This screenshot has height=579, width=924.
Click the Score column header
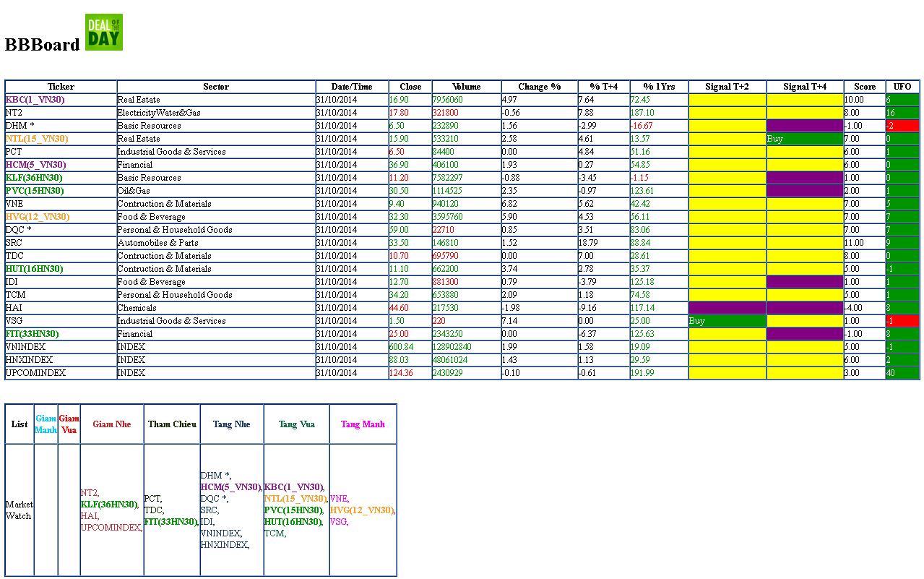point(864,87)
